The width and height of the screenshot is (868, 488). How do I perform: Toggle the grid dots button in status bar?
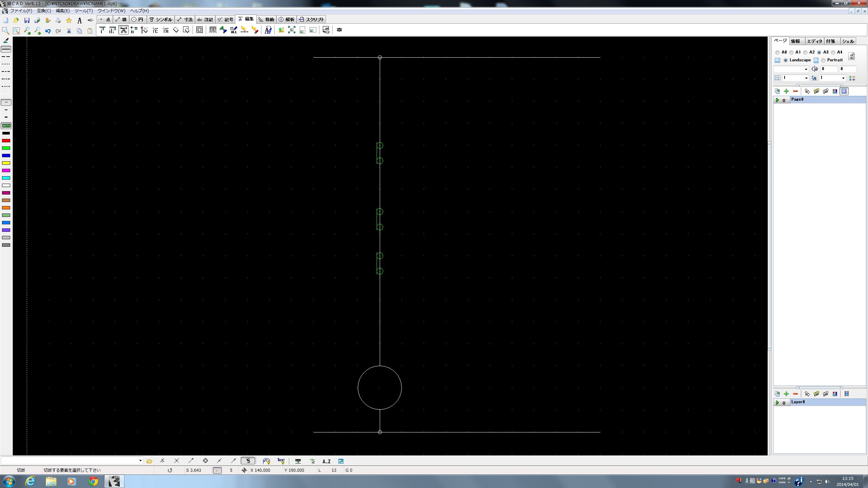pos(217,470)
